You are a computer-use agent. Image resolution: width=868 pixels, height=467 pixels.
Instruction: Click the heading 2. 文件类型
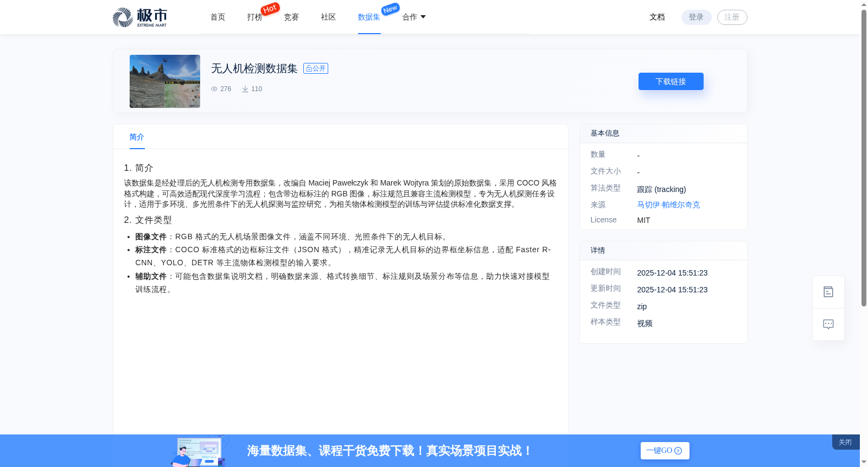coord(148,220)
